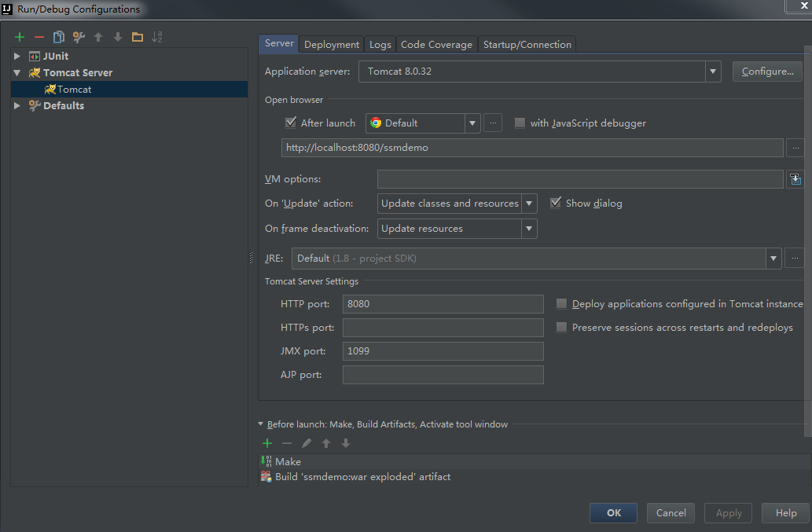Viewport: 812px width, 532px height.
Task: Expand the VM options field editor
Action: coord(795,179)
